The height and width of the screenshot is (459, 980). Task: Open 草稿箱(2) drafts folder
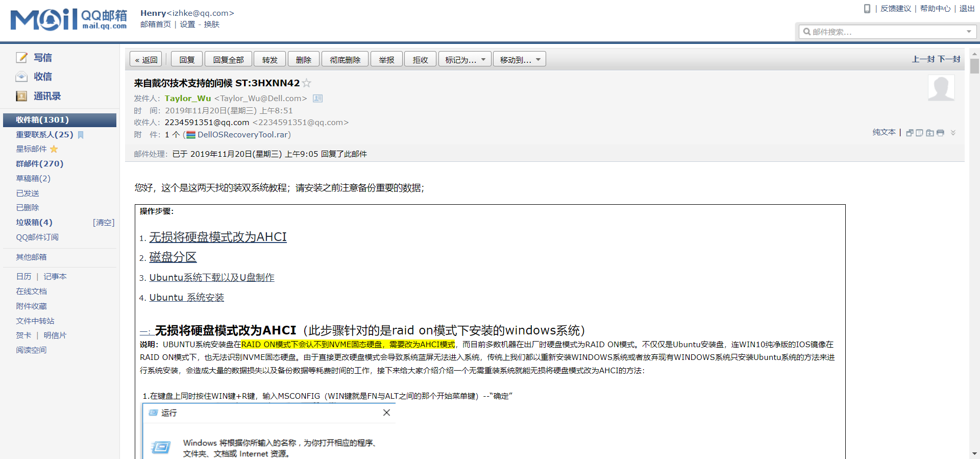coord(33,179)
